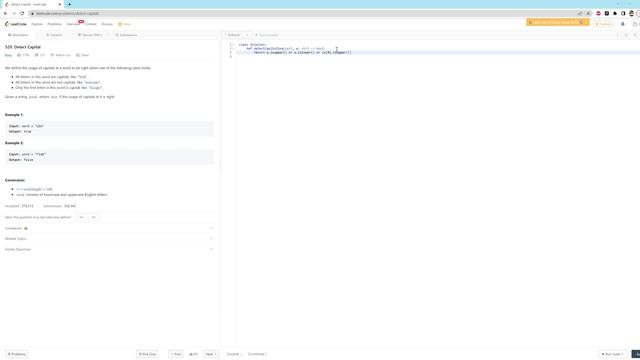Screen dimensions: 640x360
Task: Reload the page
Action: click(22, 13)
